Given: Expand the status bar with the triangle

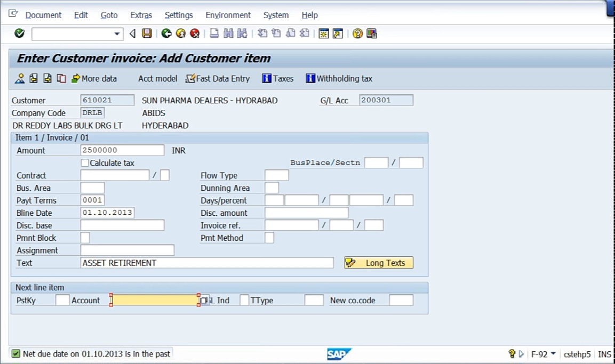Looking at the screenshot, I should [x=521, y=354].
